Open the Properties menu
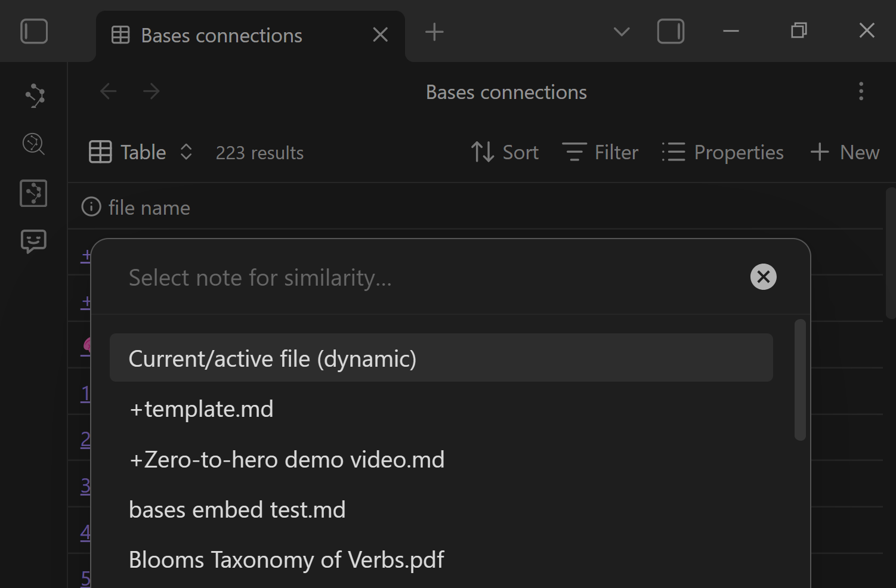 click(722, 153)
